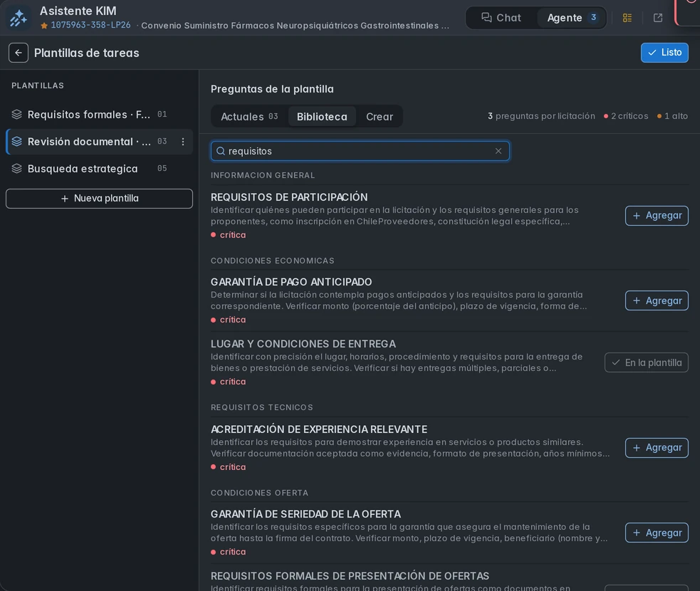700x591 pixels.
Task: Click the 1 alto indicator
Action: tap(672, 116)
